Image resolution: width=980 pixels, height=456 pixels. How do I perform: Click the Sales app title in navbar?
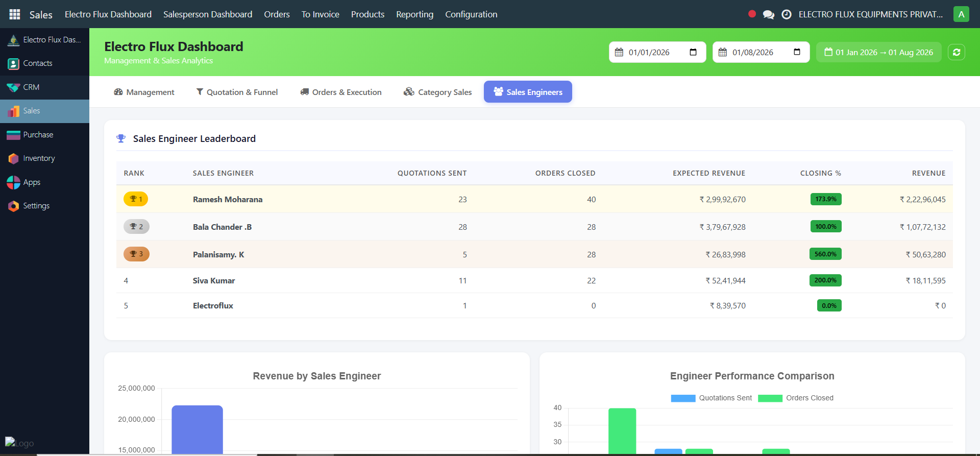[41, 15]
